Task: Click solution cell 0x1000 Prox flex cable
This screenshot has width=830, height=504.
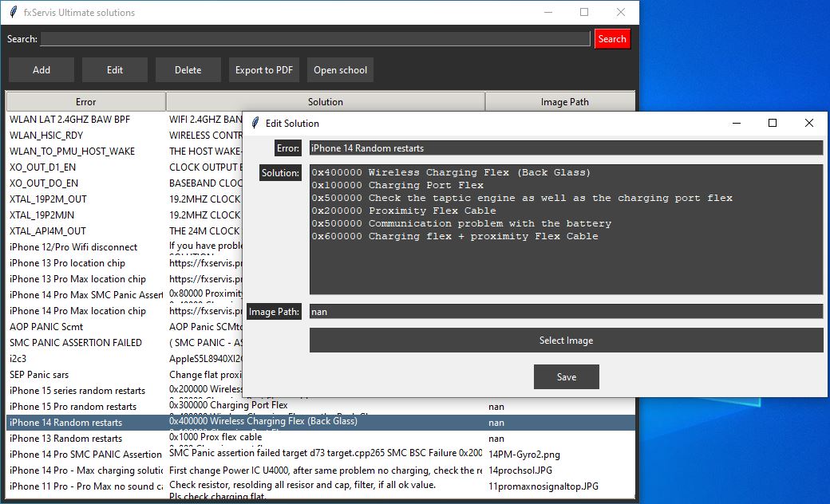Action: pyautogui.click(x=215, y=437)
